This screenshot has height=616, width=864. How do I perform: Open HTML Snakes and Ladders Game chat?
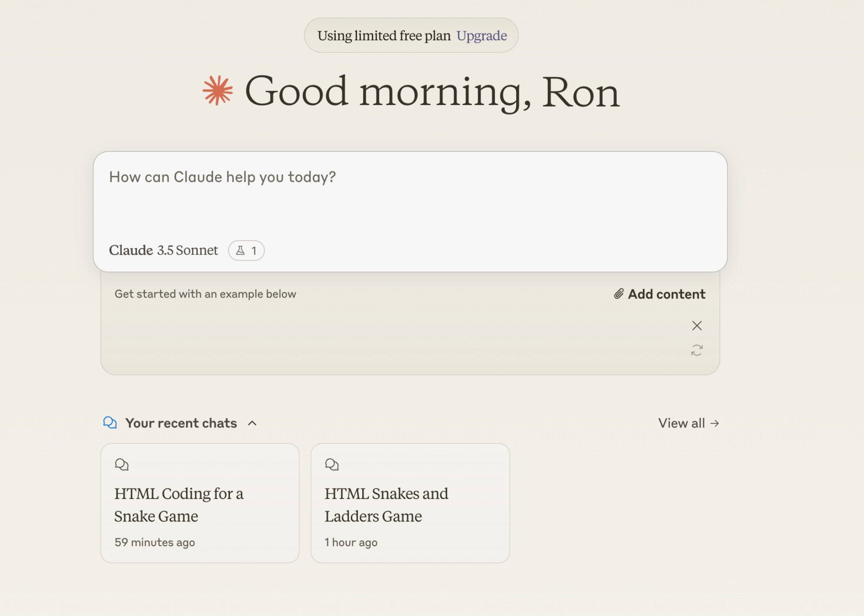(410, 503)
